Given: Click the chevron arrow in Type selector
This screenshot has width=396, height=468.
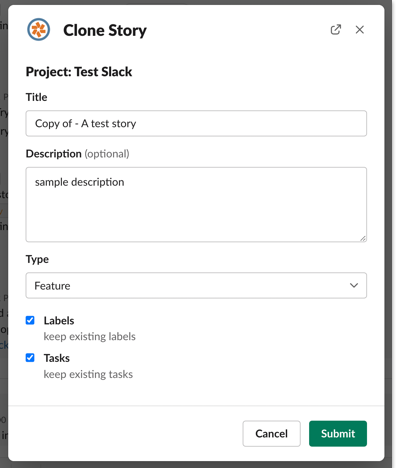Looking at the screenshot, I should point(354,286).
